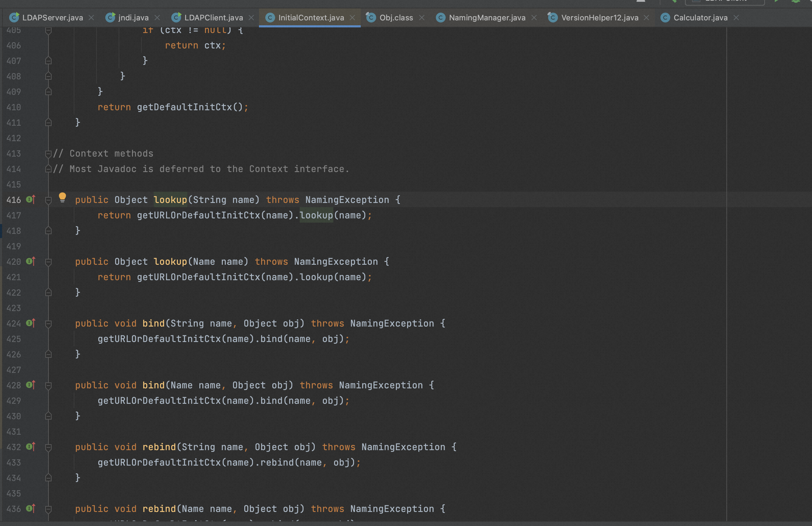Click the Calculator.java class icon
Viewport: 812px width, 526px height.
[665, 18]
